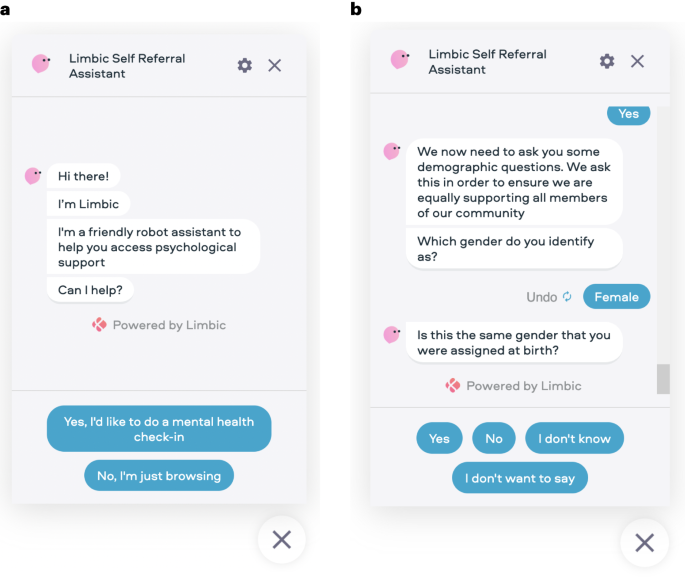The width and height of the screenshot is (685, 583).
Task: Click the round X button below right chat
Action: coord(644,543)
